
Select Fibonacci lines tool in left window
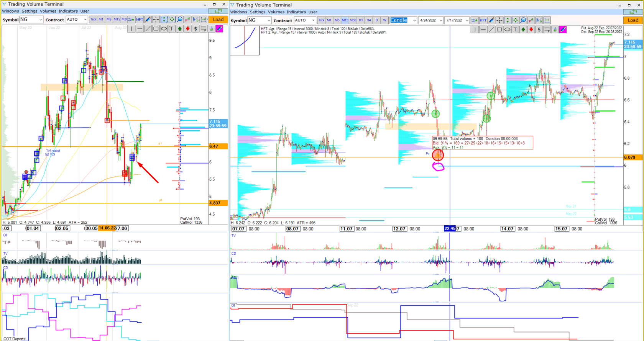tap(204, 29)
